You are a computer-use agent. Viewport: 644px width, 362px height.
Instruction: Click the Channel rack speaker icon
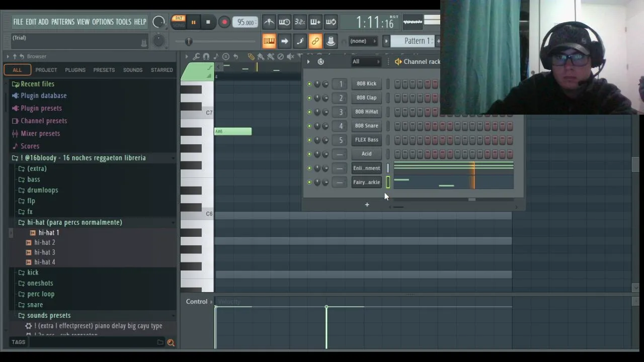click(x=398, y=61)
